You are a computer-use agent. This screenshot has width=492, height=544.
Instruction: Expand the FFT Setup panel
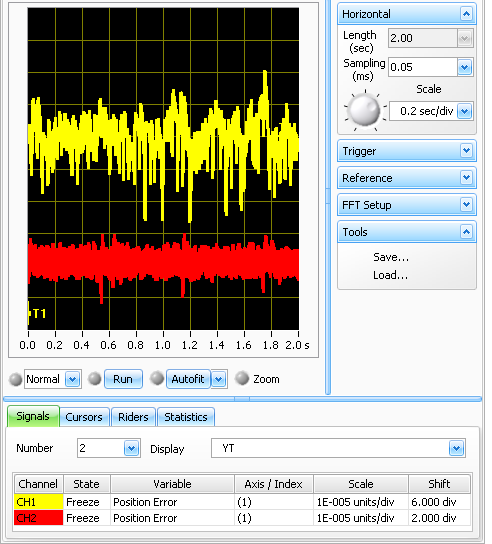tap(466, 205)
